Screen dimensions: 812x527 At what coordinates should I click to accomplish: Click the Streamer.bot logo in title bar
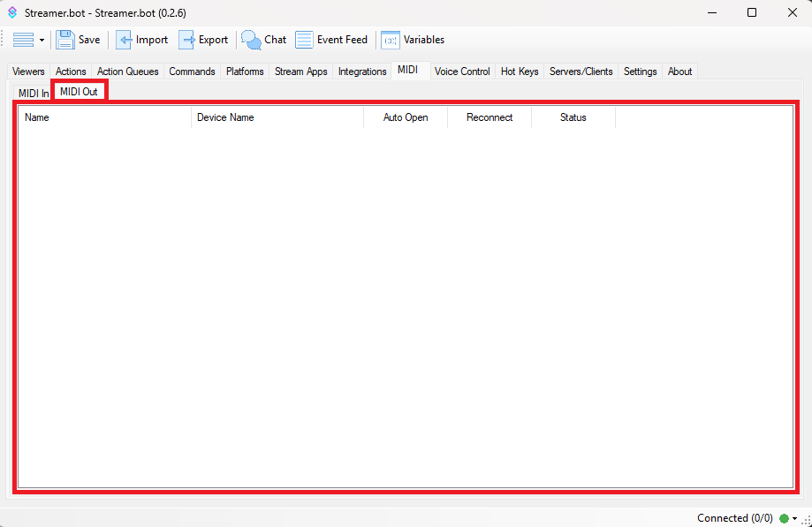click(x=12, y=13)
